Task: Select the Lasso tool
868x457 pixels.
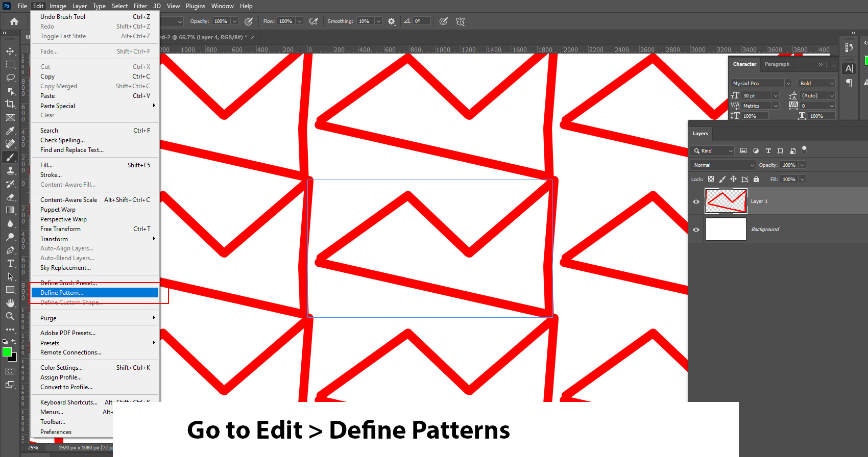Action: 10,78
